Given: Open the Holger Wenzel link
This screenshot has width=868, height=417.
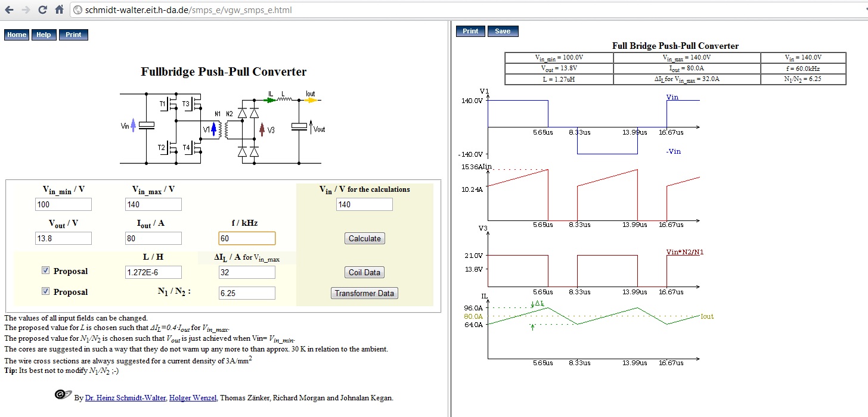Looking at the screenshot, I should [x=193, y=398].
